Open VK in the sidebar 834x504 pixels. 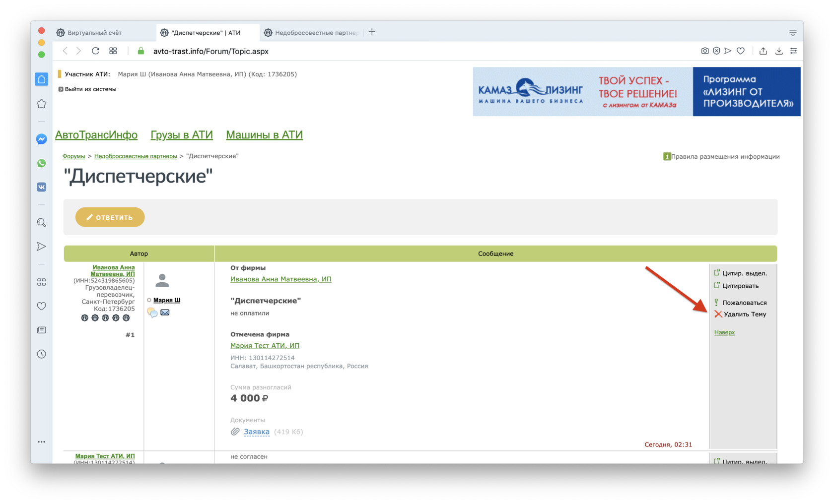tap(42, 187)
